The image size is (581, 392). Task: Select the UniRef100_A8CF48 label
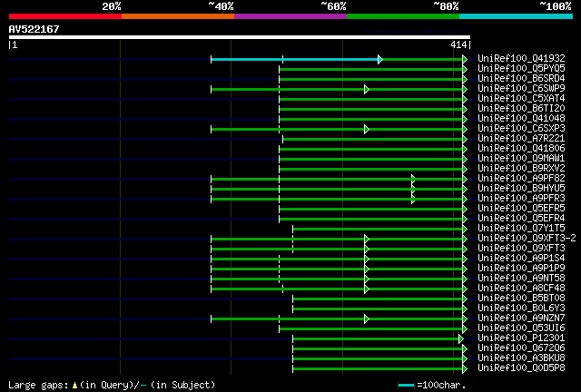(x=521, y=289)
